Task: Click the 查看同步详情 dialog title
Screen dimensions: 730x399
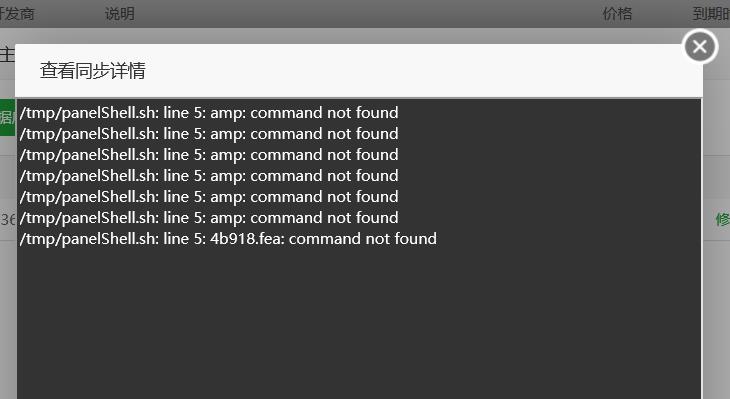Action: click(x=93, y=71)
